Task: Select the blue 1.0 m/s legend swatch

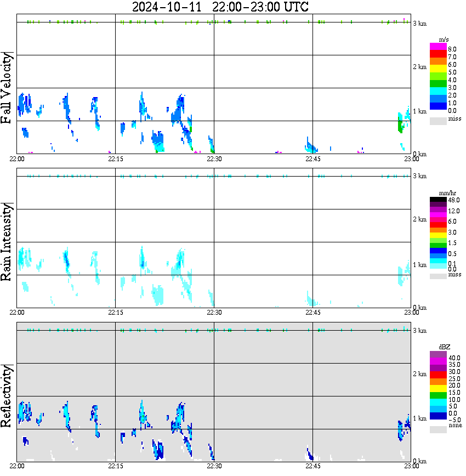Action: point(438,99)
